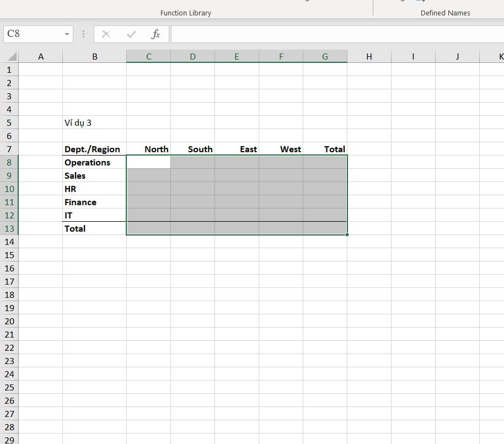Select the "Finance" row label cell
The width and height of the screenshot is (504, 444).
[x=81, y=202]
